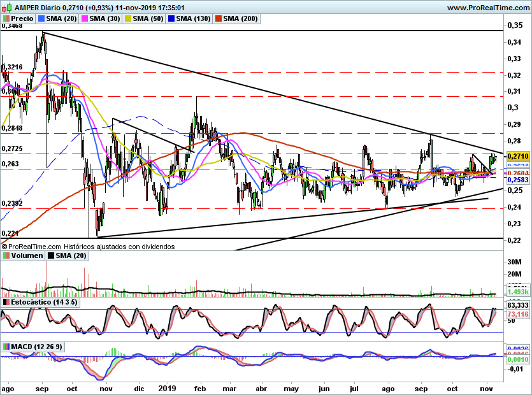Click the current price tag 0,2710

[518, 156]
